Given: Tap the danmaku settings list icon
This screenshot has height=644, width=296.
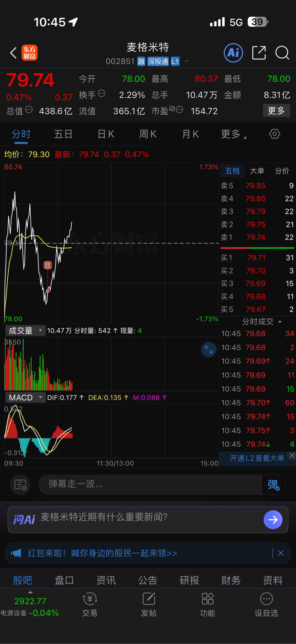Looking at the screenshot, I should pos(20,485).
